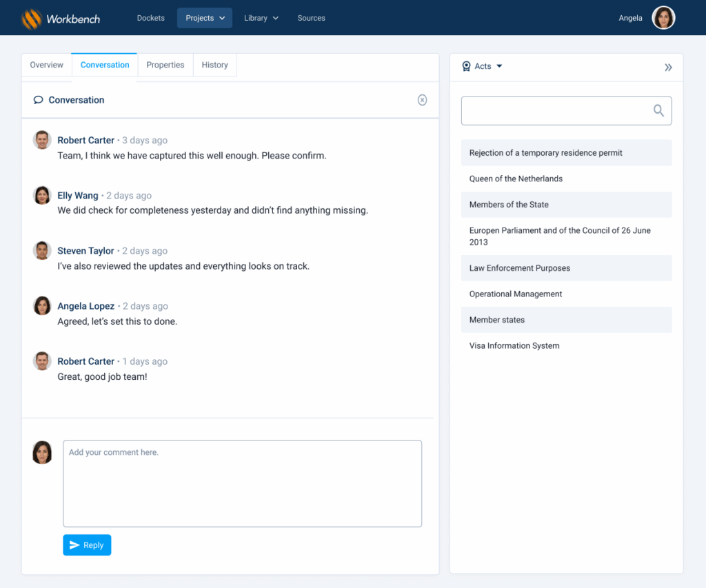
Task: Go to the Overview tab
Action: point(47,65)
